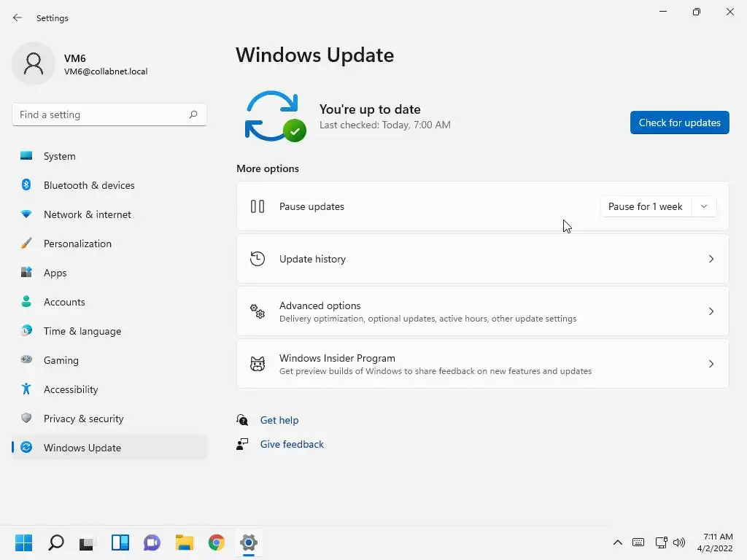Expand the pause duration dropdown arrow
The image size is (747, 560).
click(704, 206)
